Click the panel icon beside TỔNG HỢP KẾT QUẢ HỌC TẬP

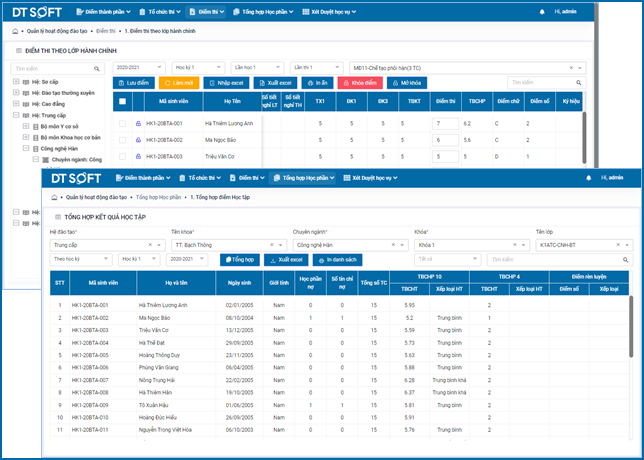pyautogui.click(x=58, y=217)
